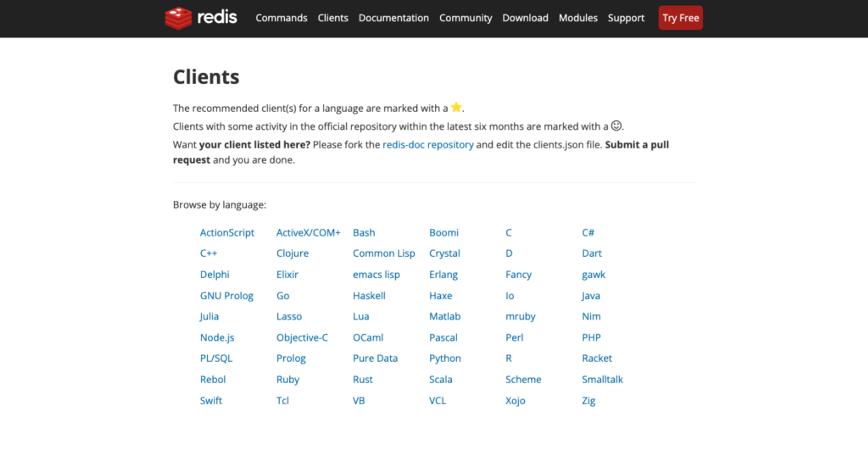Viewport: 868px width, 455px height.
Task: Click the Haxe language link
Action: coord(440,296)
